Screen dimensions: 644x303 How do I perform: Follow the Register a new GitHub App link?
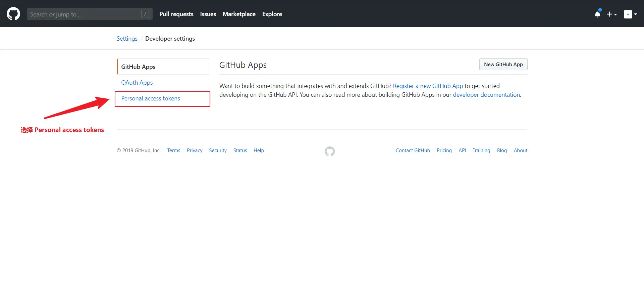(x=428, y=86)
